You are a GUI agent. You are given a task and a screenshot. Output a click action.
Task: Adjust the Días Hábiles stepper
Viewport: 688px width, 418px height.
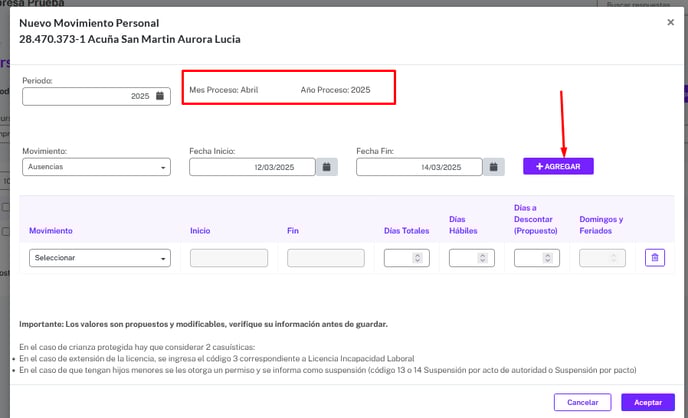pyautogui.click(x=482, y=258)
